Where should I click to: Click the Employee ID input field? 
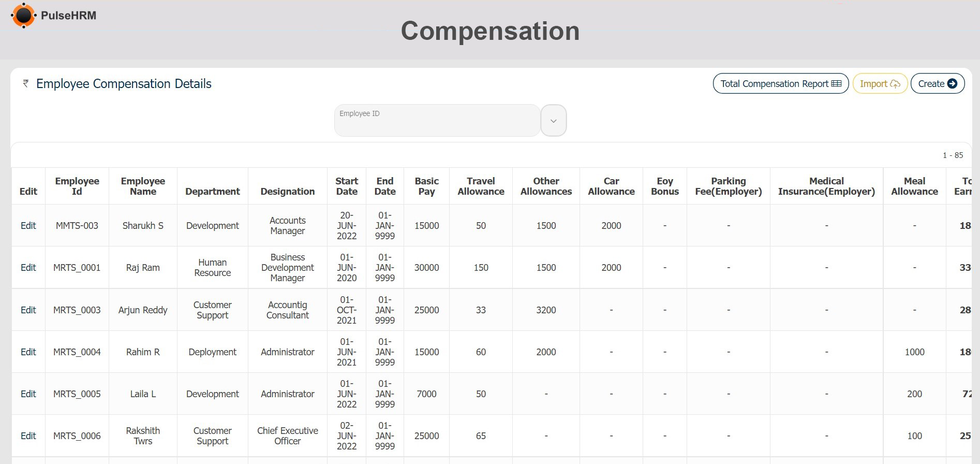click(x=437, y=121)
